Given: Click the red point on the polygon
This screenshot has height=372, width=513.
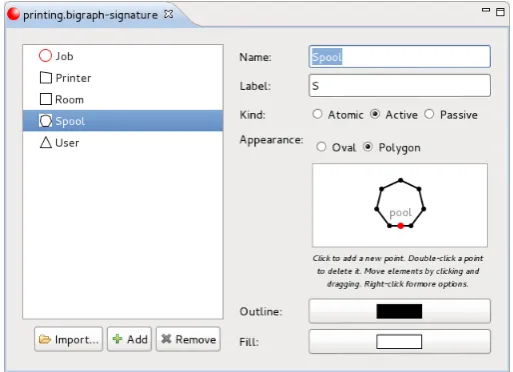Looking at the screenshot, I should (x=401, y=226).
